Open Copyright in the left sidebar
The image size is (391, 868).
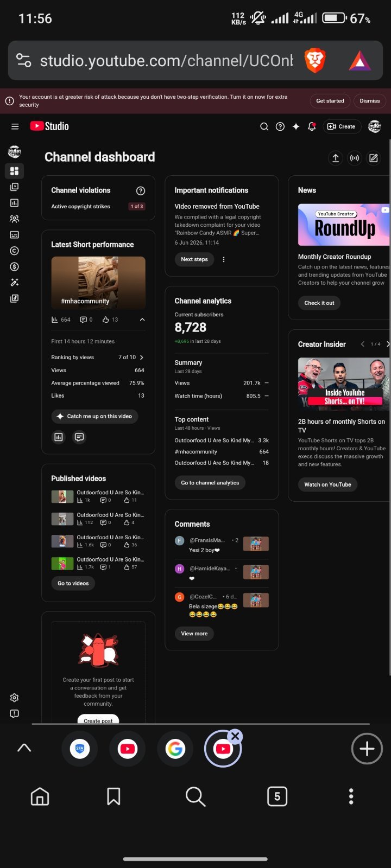click(15, 251)
